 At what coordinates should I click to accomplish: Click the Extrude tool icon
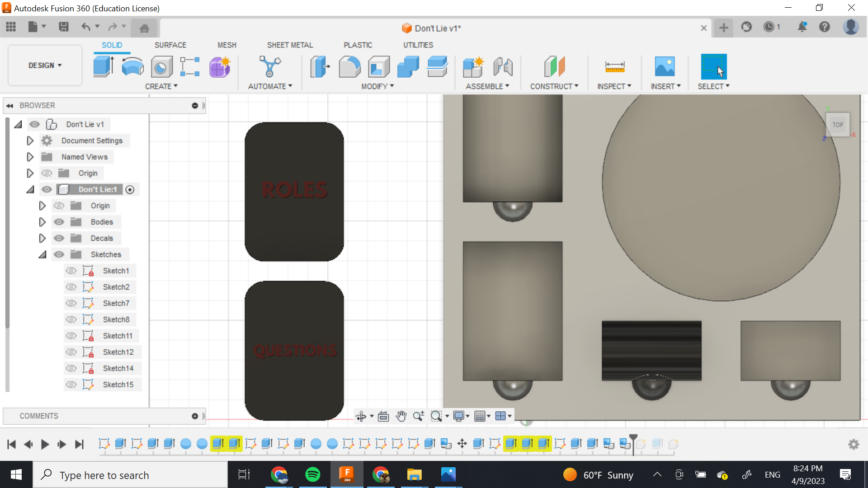coord(104,66)
